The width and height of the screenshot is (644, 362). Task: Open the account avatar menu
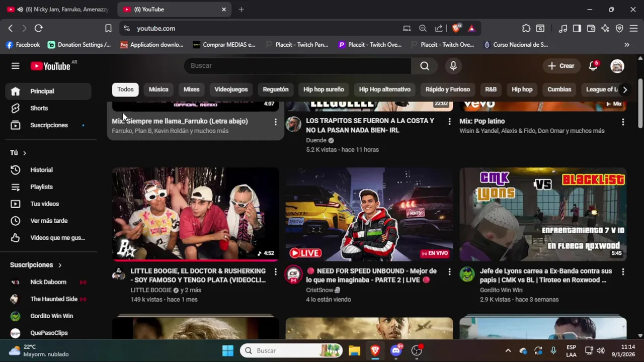click(x=617, y=66)
